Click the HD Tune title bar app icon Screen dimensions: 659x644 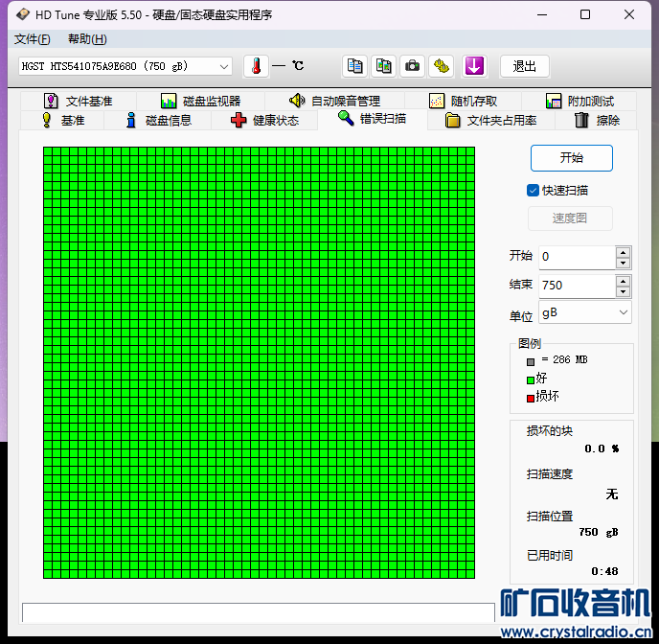pyautogui.click(x=23, y=14)
